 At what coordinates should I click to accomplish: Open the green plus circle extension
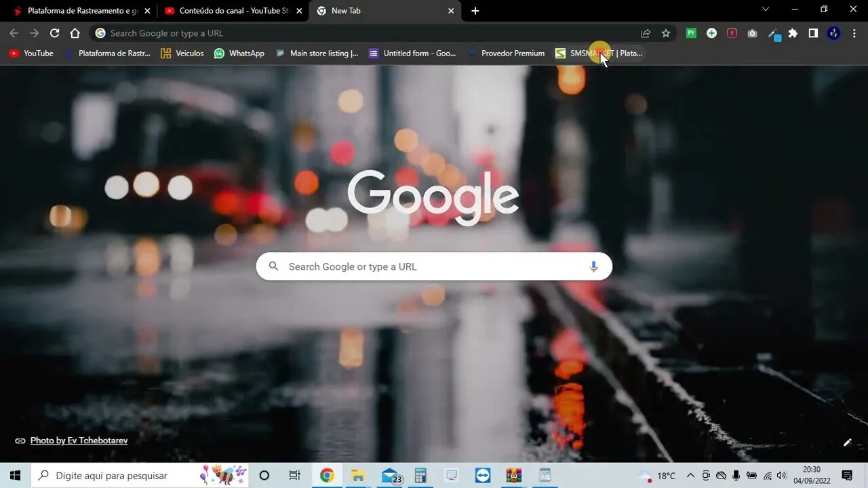tap(711, 33)
